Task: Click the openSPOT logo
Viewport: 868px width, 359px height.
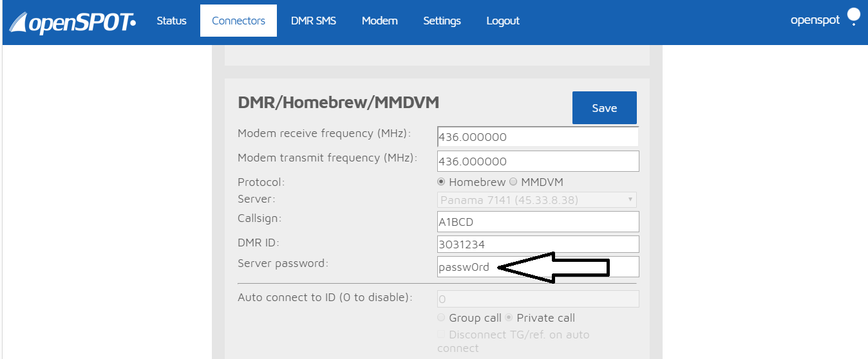Action: [x=73, y=23]
